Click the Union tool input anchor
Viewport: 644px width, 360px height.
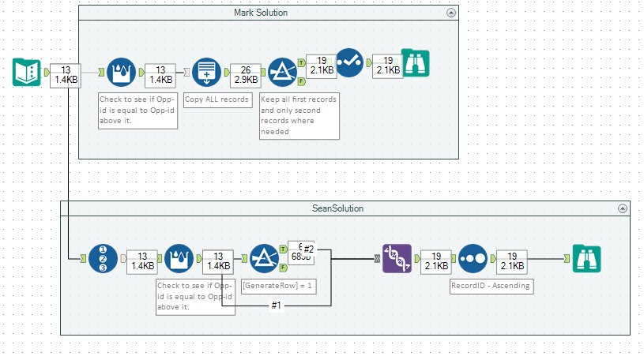[377, 259]
